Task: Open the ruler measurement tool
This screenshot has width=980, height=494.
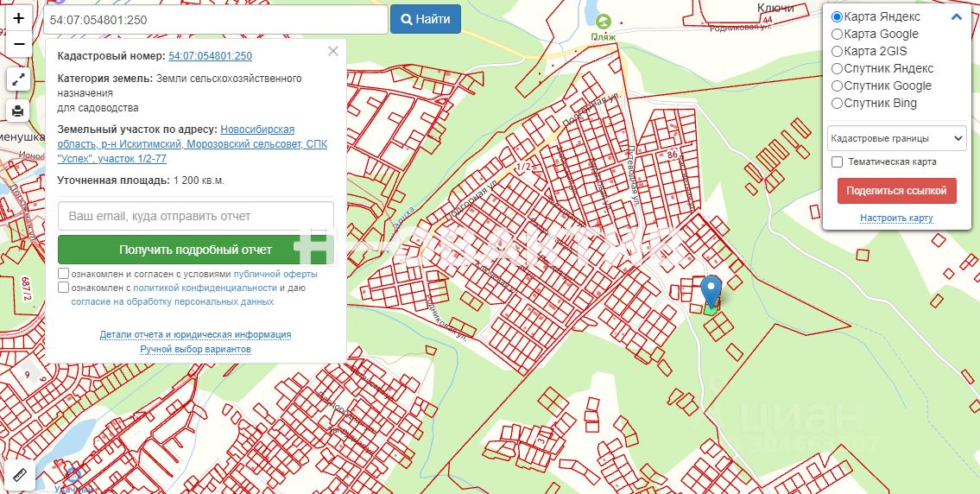Action: point(19,474)
